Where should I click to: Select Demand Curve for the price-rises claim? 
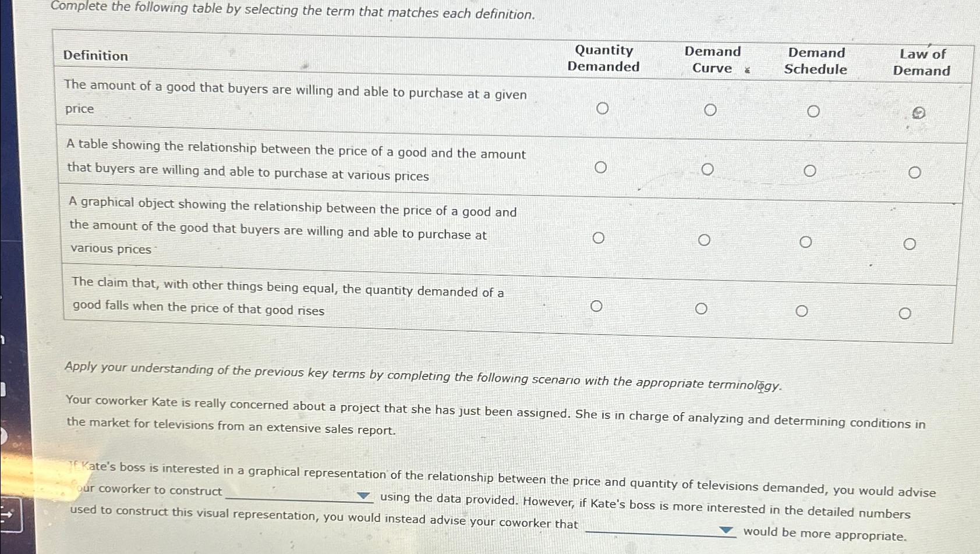(701, 308)
